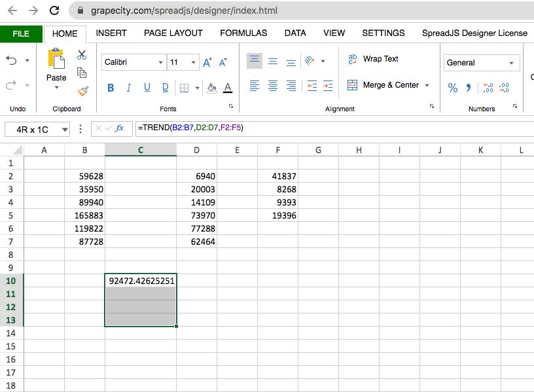Click the Cut scissors icon

click(82, 55)
